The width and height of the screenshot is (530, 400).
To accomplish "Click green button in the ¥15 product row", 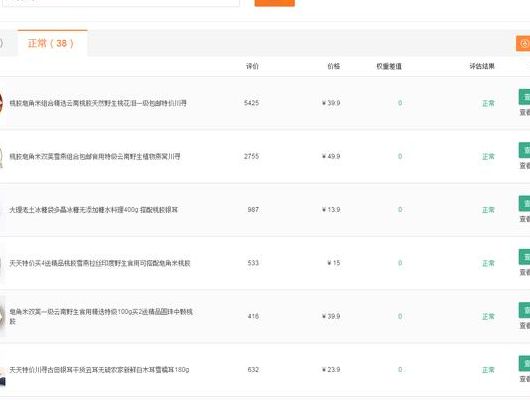I will (525, 257).
